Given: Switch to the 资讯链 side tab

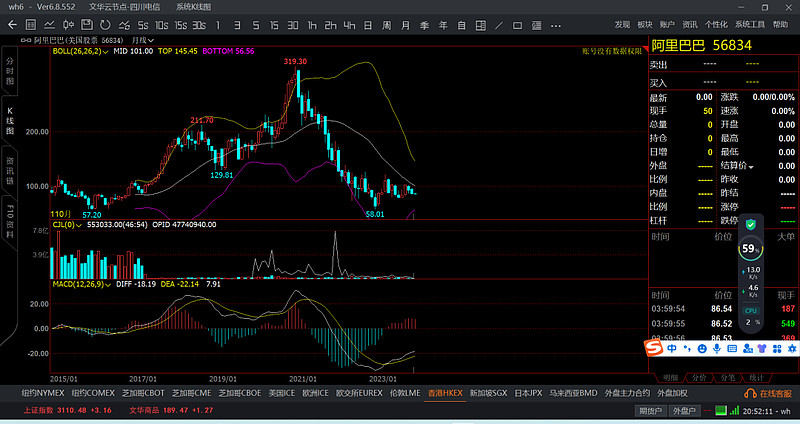Looking at the screenshot, I should pos(10,170).
